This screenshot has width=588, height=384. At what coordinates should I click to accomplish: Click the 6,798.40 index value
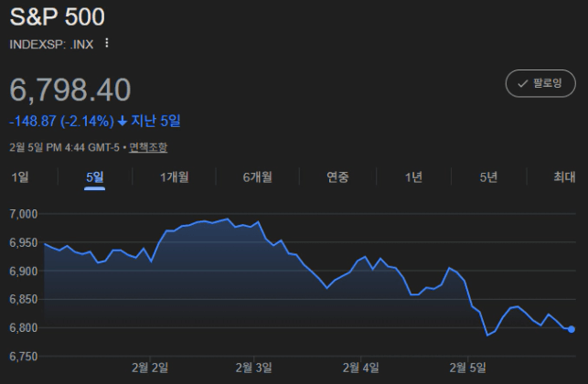pos(70,90)
